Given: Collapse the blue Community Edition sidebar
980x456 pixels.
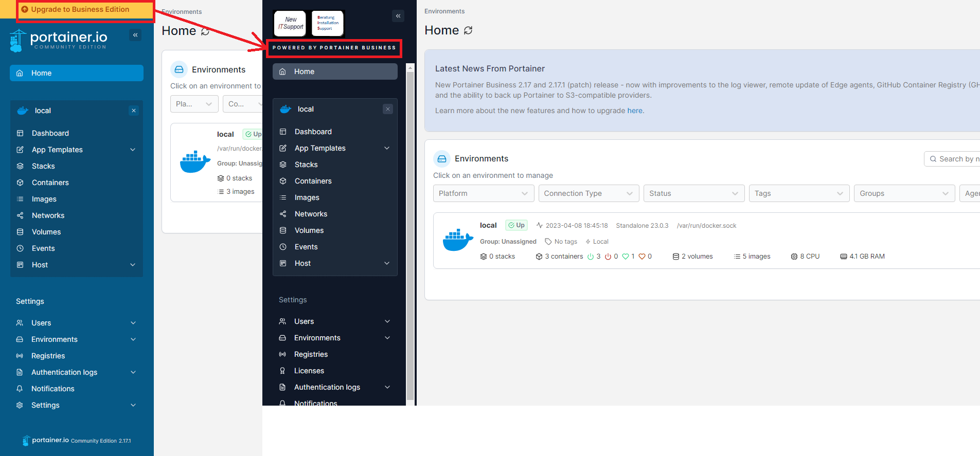Looking at the screenshot, I should [135, 35].
